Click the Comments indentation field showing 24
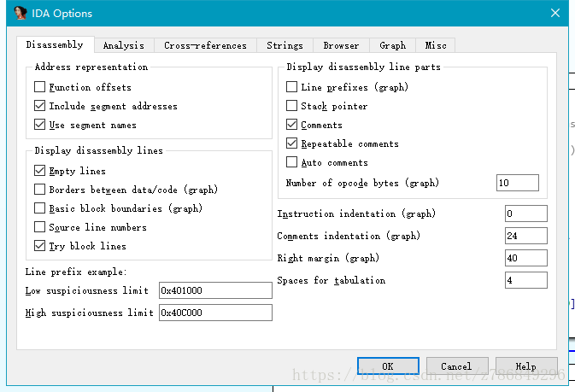The image size is (575, 392). [x=526, y=236]
